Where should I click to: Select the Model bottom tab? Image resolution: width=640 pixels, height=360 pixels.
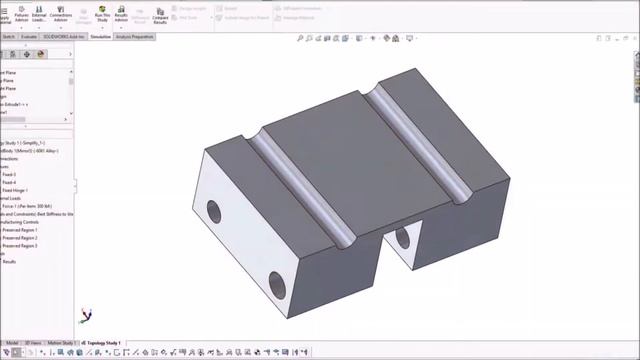pyautogui.click(x=12, y=343)
